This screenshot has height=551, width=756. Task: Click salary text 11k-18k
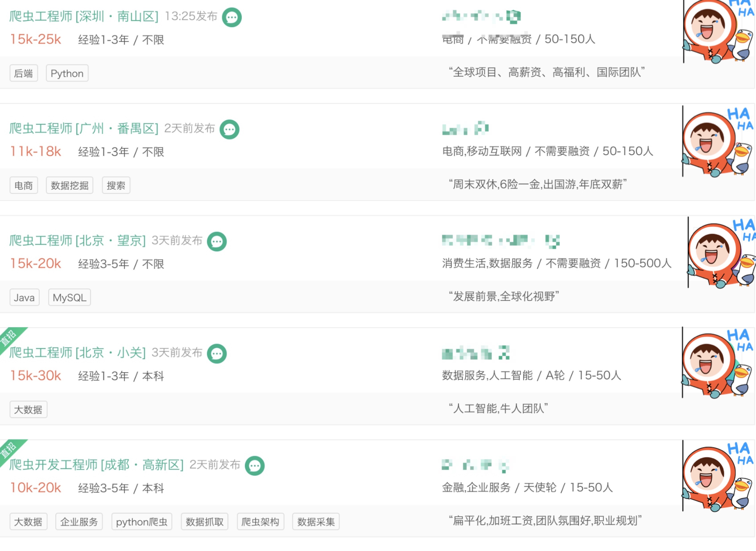[x=36, y=151]
